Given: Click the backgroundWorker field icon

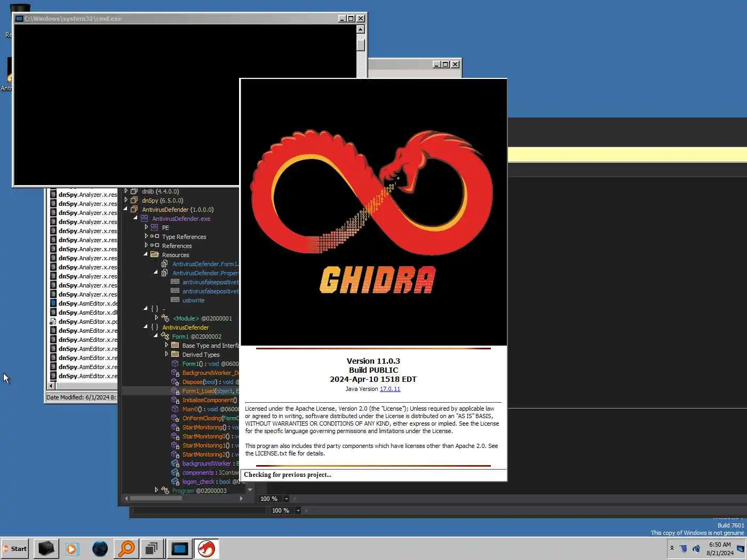Looking at the screenshot, I should point(175,463).
